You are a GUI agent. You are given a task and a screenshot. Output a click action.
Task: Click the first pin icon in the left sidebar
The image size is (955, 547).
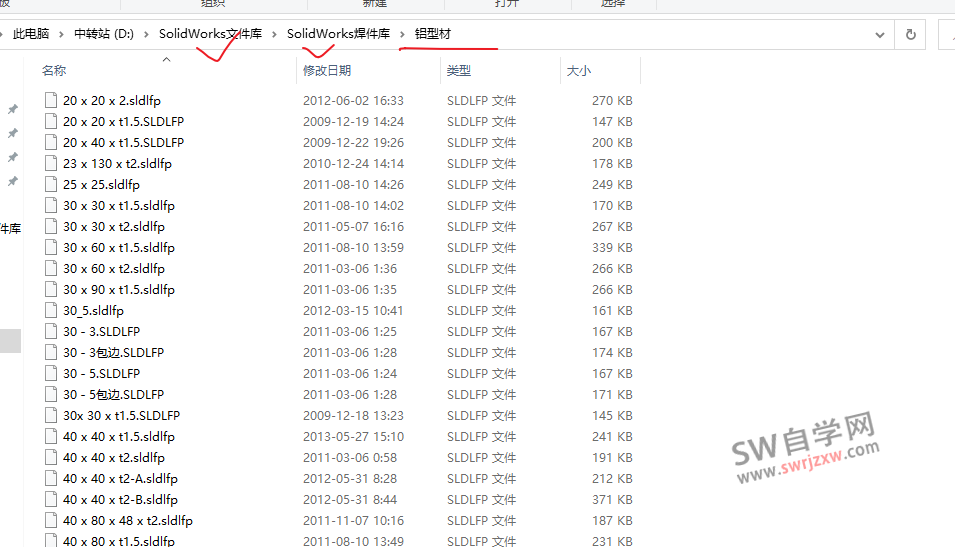[13, 109]
